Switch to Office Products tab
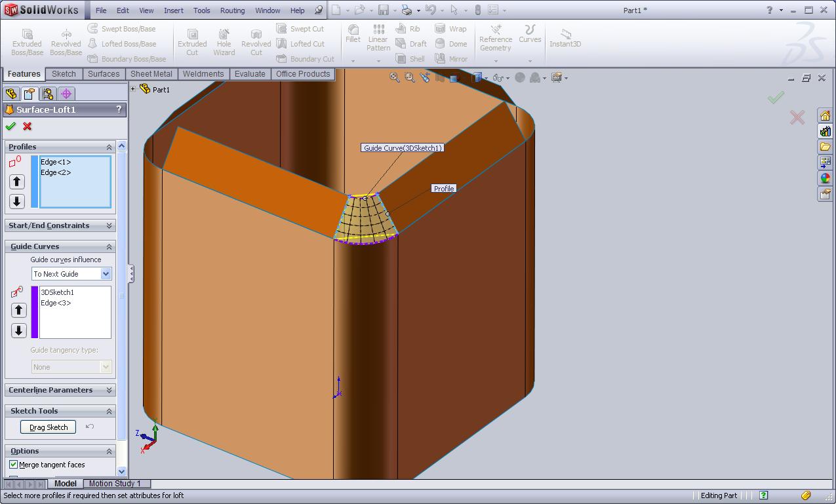Viewport: 836px width, 504px height. [x=303, y=74]
